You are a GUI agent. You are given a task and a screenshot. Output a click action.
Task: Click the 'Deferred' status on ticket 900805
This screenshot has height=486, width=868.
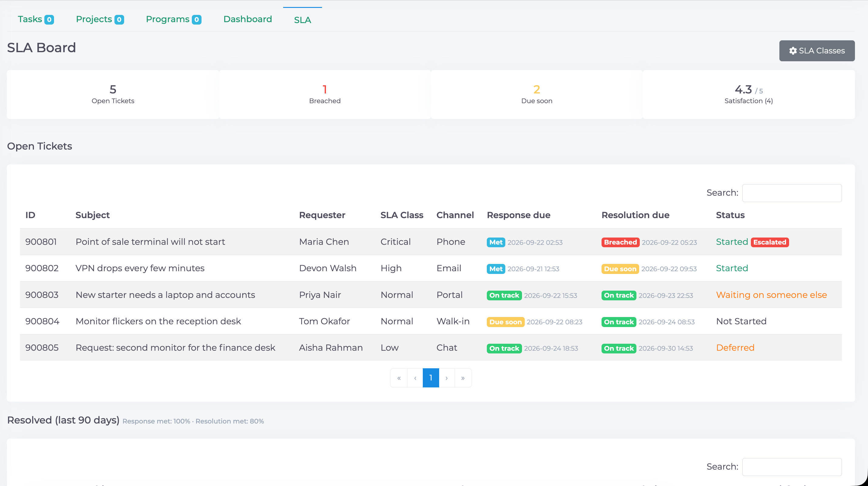[735, 348]
